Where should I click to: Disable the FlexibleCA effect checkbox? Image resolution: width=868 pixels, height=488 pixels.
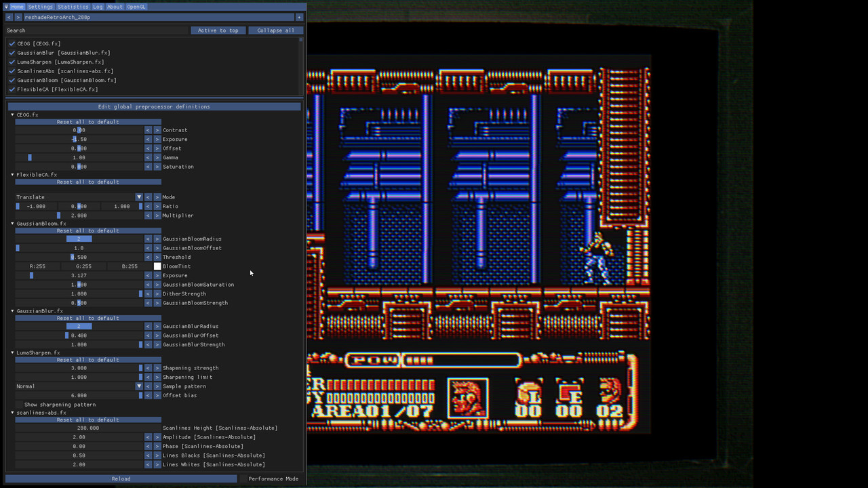coord(12,89)
